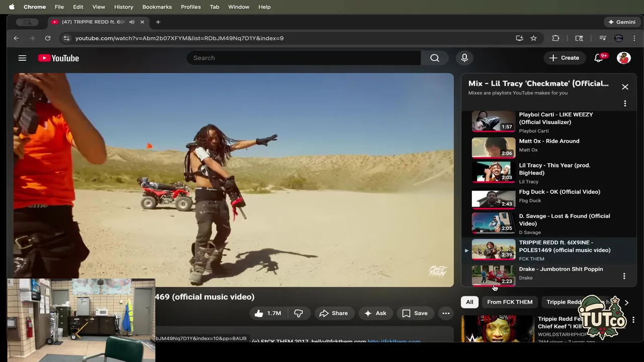Image resolution: width=644 pixels, height=362 pixels.
Task: Open the Profiles menu
Action: click(x=191, y=7)
